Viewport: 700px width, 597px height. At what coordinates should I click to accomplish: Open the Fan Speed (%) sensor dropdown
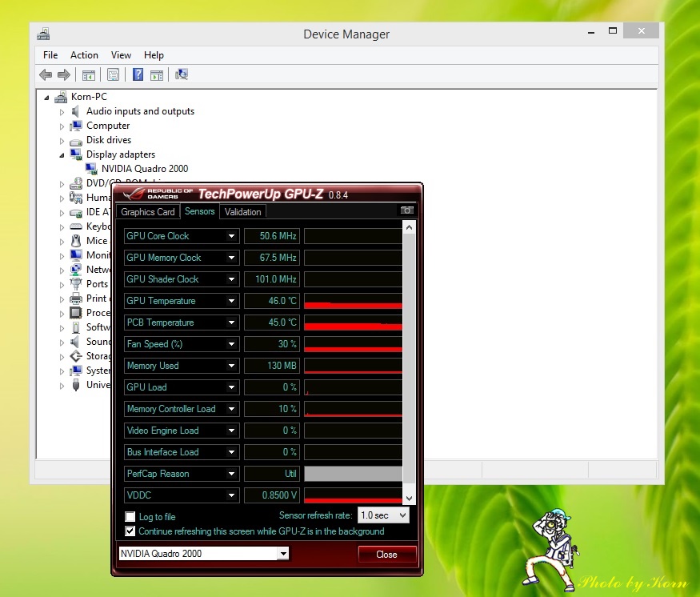(231, 344)
